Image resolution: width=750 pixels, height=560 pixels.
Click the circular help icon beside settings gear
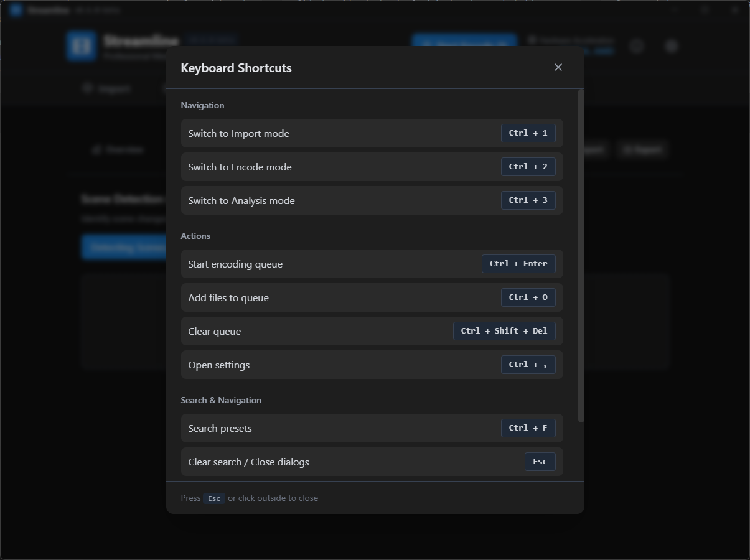pos(636,45)
